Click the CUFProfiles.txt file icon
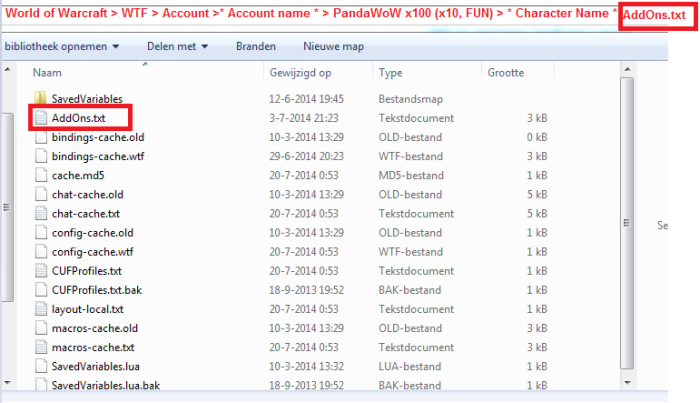700x403 pixels. click(x=41, y=271)
